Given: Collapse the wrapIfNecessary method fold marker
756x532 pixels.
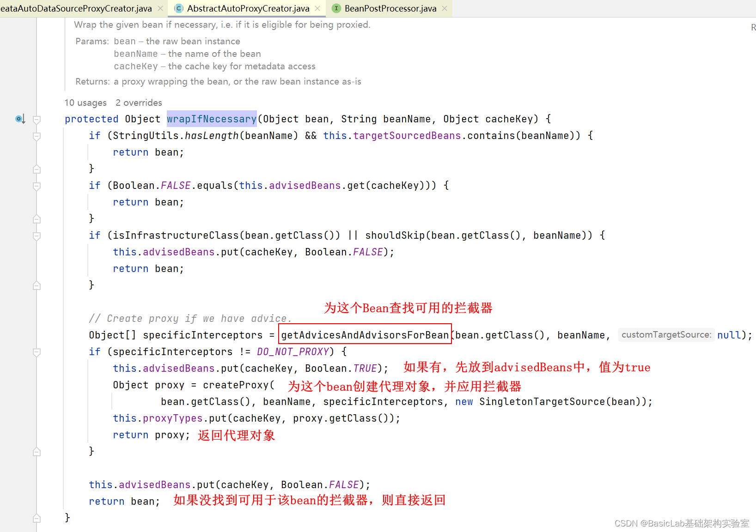Looking at the screenshot, I should coord(37,120).
